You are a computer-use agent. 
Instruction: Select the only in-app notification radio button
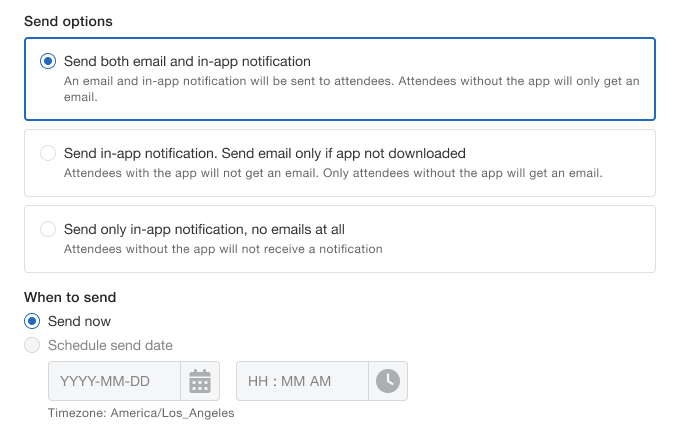point(48,229)
